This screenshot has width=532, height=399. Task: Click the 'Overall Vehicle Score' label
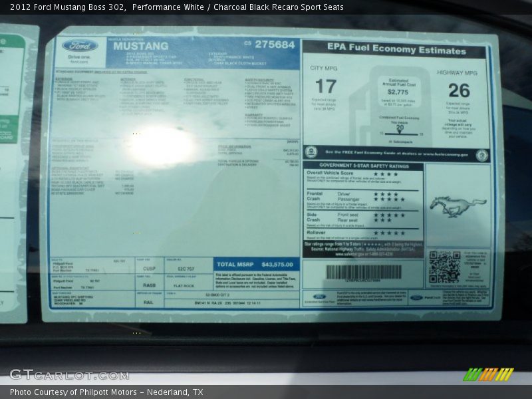click(x=329, y=173)
